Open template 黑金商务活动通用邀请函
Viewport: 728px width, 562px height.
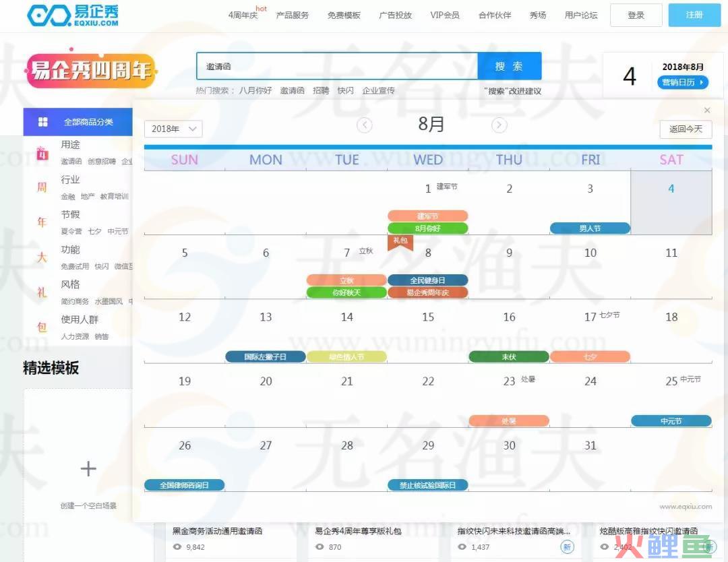[217, 531]
